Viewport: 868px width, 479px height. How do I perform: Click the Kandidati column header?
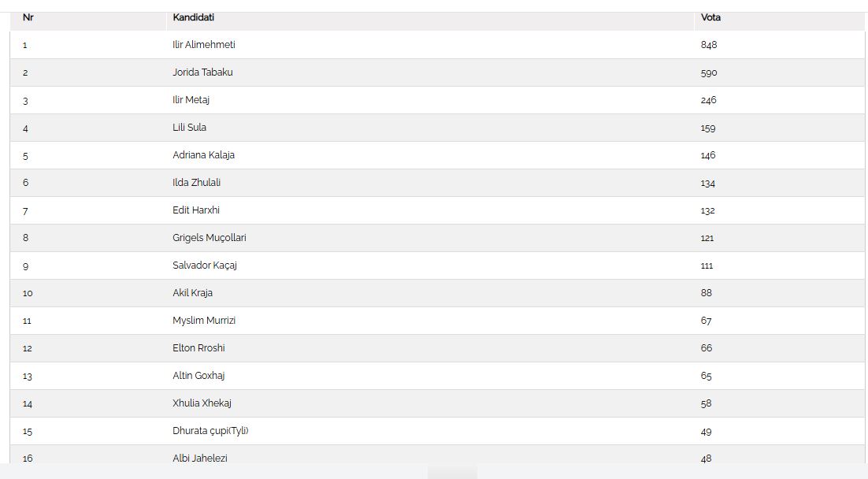pyautogui.click(x=193, y=17)
